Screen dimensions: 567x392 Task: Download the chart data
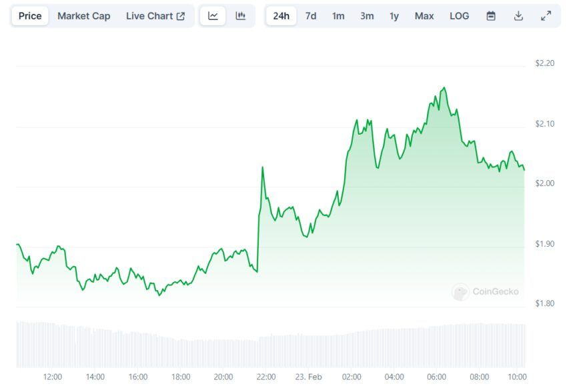518,16
